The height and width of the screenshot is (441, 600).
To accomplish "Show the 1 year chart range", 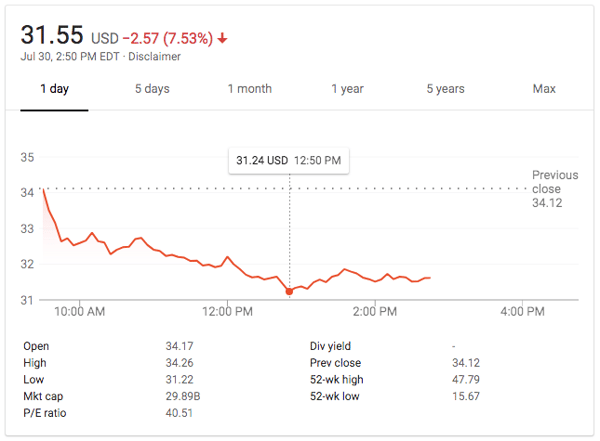I will [347, 89].
